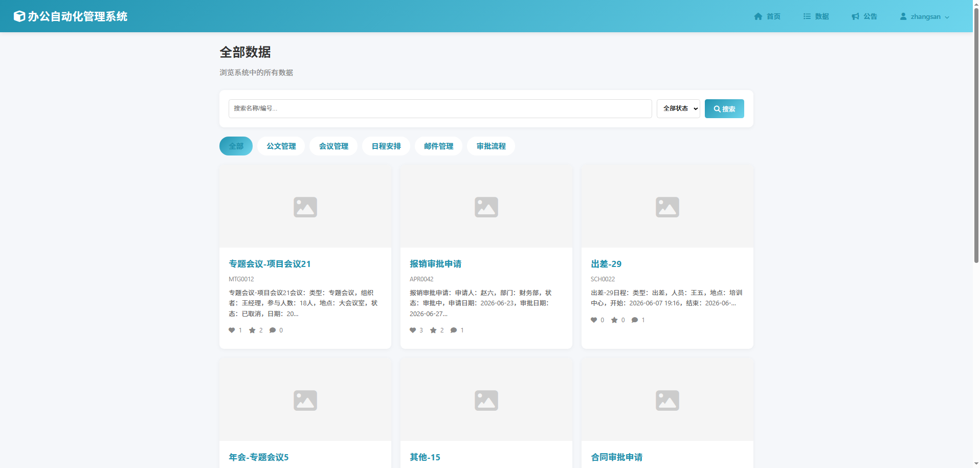Viewport: 980px width, 468px height.
Task: Click the page vertical scrollbar thumb
Action: [976, 135]
